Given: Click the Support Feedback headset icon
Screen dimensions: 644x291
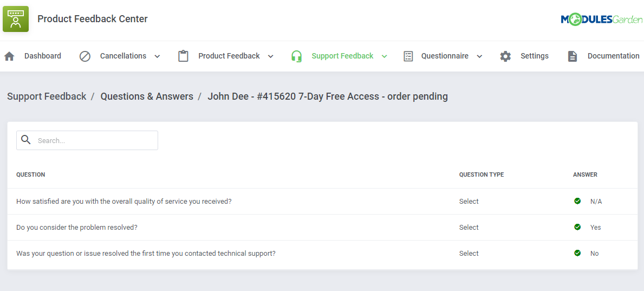Looking at the screenshot, I should pyautogui.click(x=296, y=56).
